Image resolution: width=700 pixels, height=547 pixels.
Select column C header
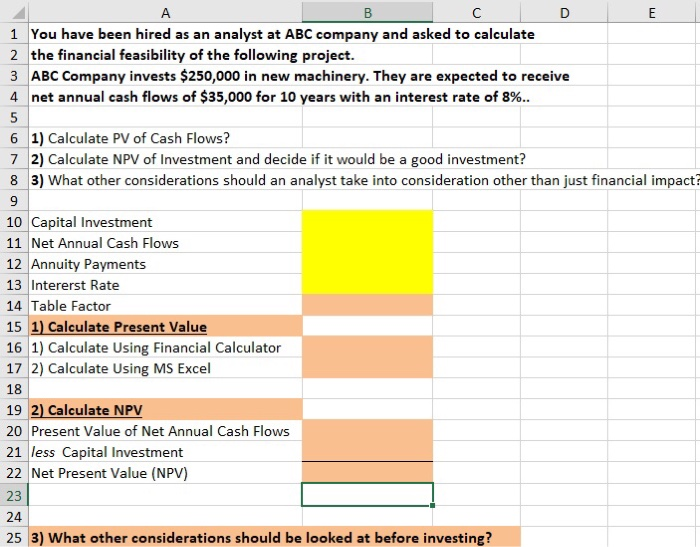(x=476, y=13)
